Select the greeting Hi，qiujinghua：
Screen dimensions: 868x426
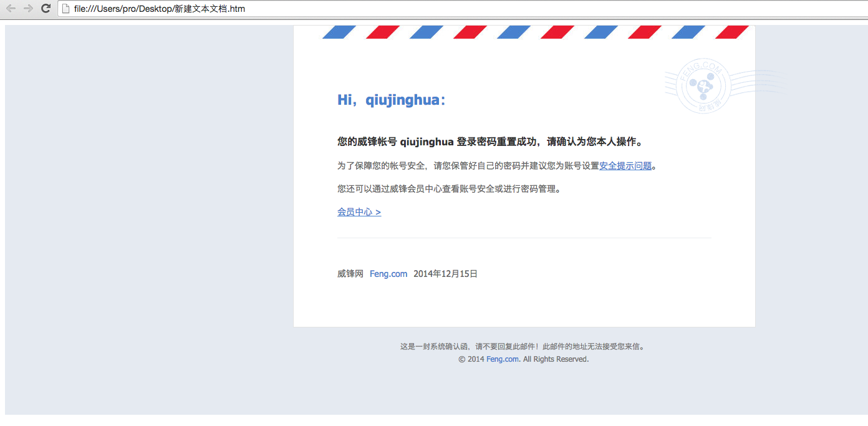pos(392,100)
